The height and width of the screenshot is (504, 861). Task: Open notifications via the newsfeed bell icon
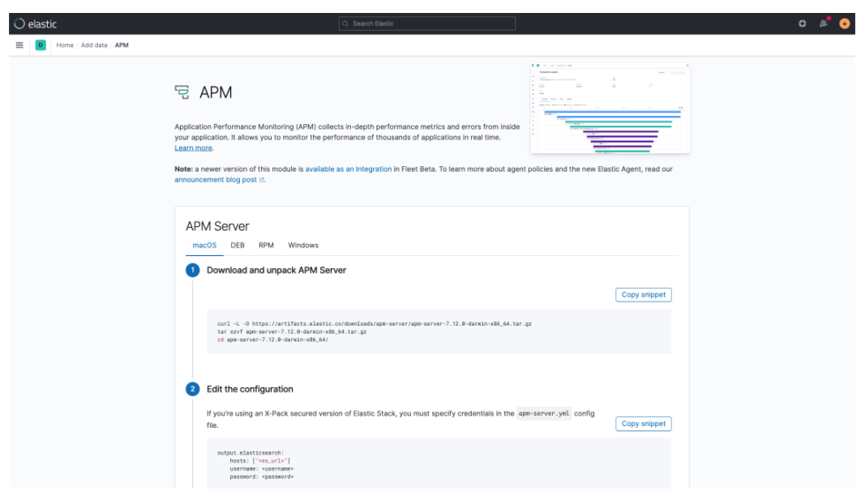click(x=821, y=25)
